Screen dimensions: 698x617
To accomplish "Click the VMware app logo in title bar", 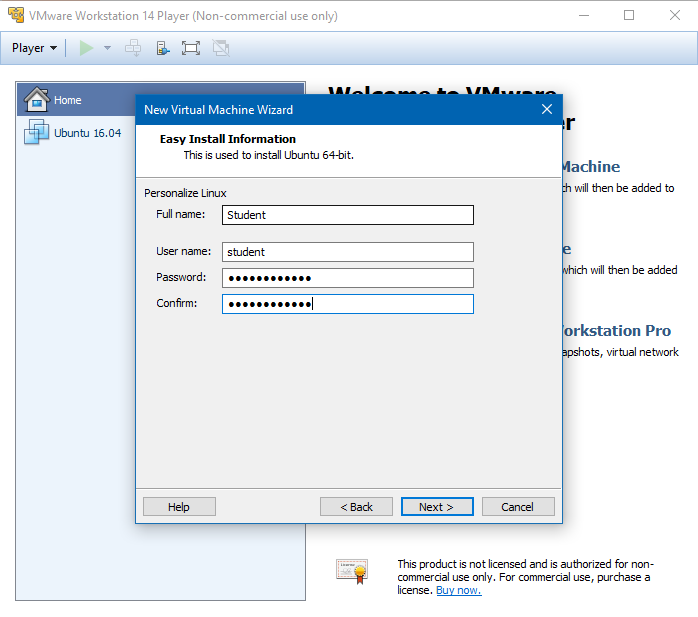I will pyautogui.click(x=16, y=15).
